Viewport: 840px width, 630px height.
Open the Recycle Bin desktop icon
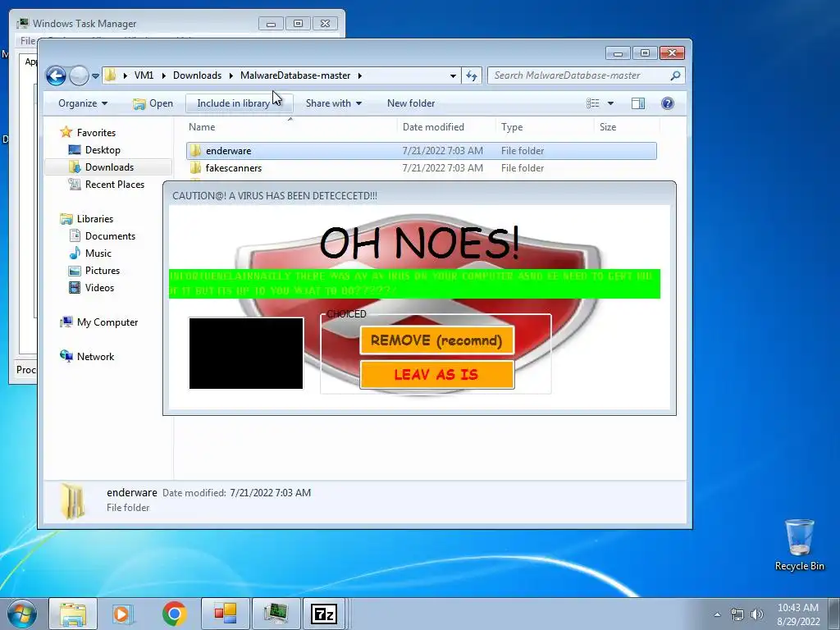click(799, 545)
